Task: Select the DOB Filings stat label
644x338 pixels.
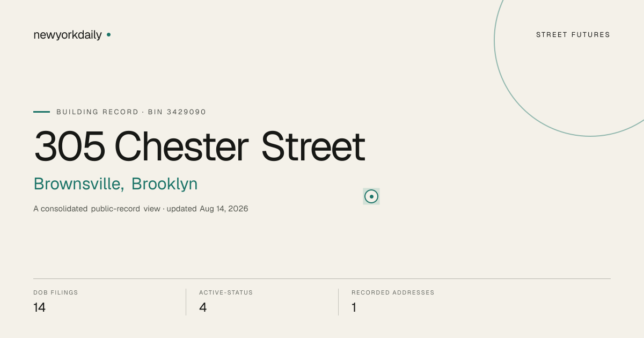Action: pyautogui.click(x=56, y=293)
